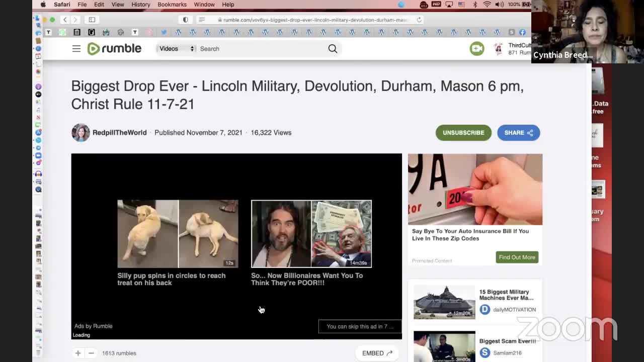The width and height of the screenshot is (644, 362).
Task: Open the Facebook bookmark favicon
Action: tap(522, 32)
